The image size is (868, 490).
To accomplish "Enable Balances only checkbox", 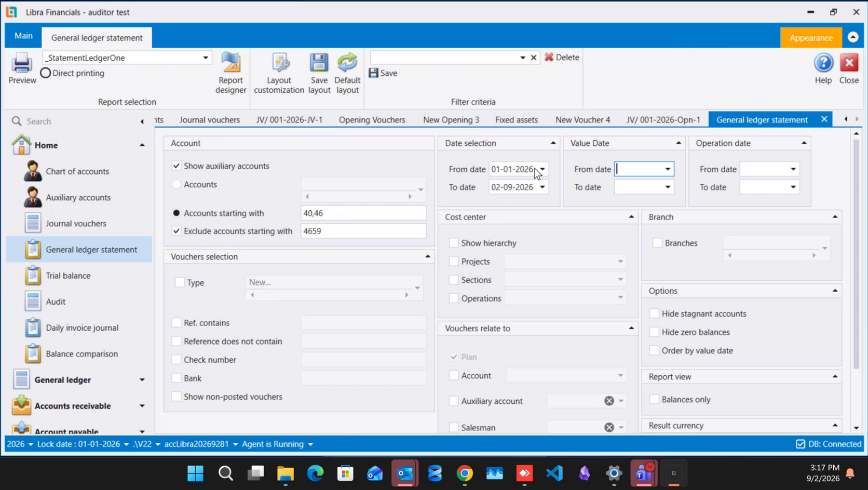I will click(x=654, y=400).
